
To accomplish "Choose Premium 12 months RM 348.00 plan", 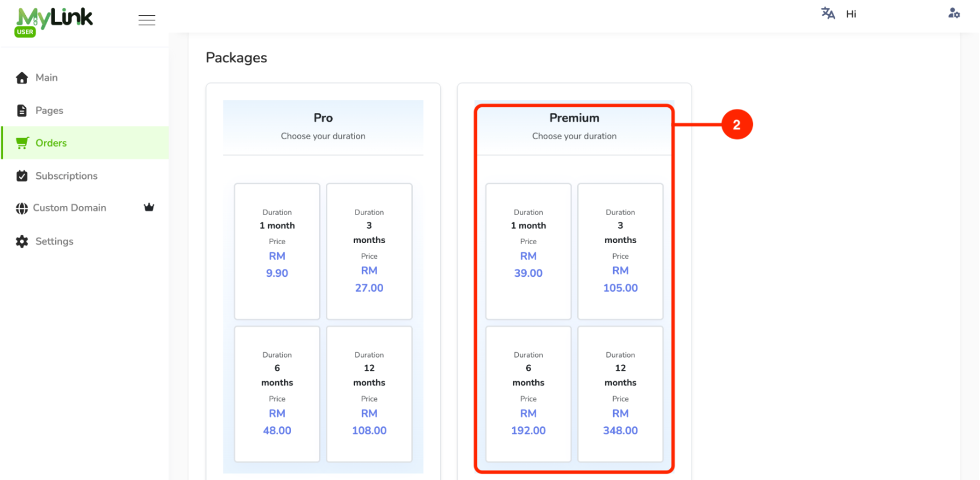I will [x=620, y=394].
